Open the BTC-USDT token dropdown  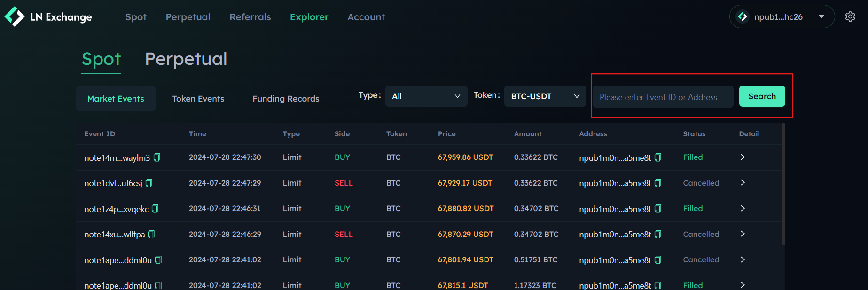pyautogui.click(x=545, y=96)
